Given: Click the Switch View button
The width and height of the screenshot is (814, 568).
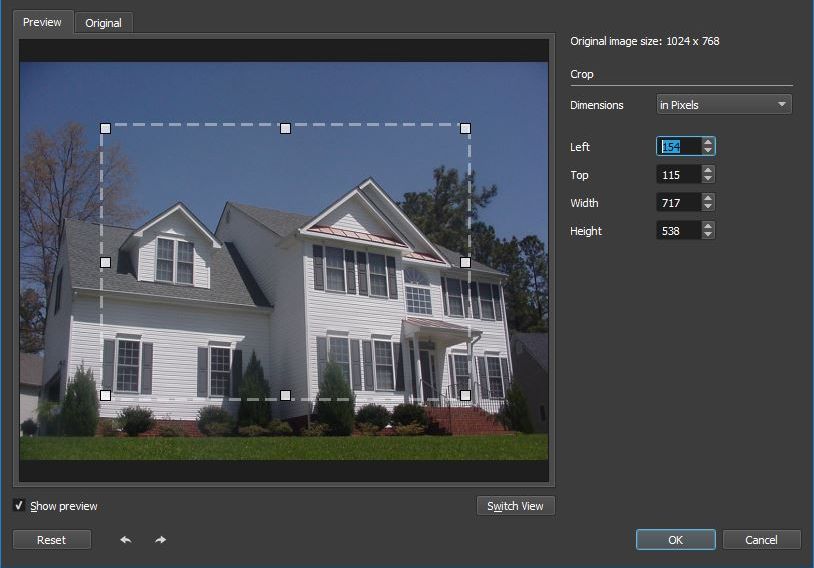Looking at the screenshot, I should (x=515, y=506).
